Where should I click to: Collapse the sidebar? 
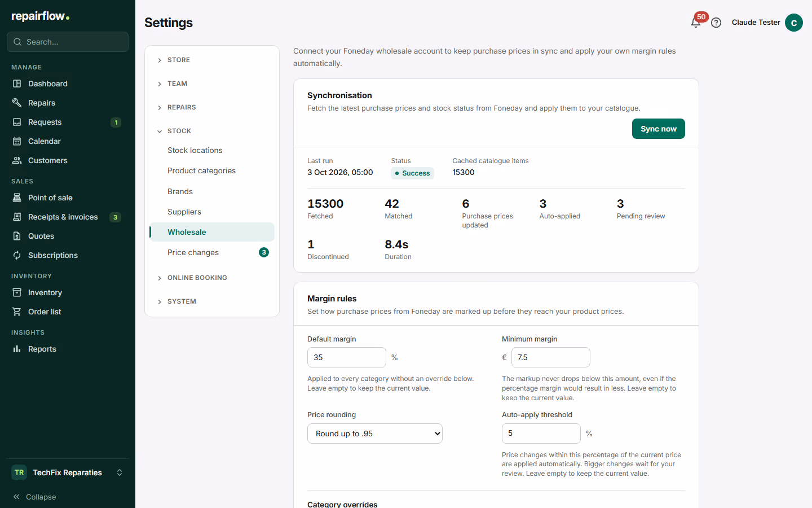tap(34, 497)
